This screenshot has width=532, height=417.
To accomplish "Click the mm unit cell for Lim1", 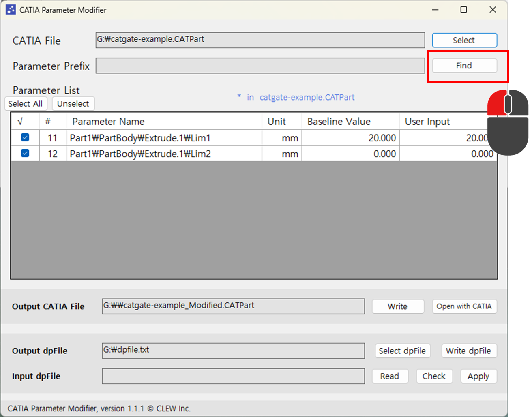I will point(282,138).
